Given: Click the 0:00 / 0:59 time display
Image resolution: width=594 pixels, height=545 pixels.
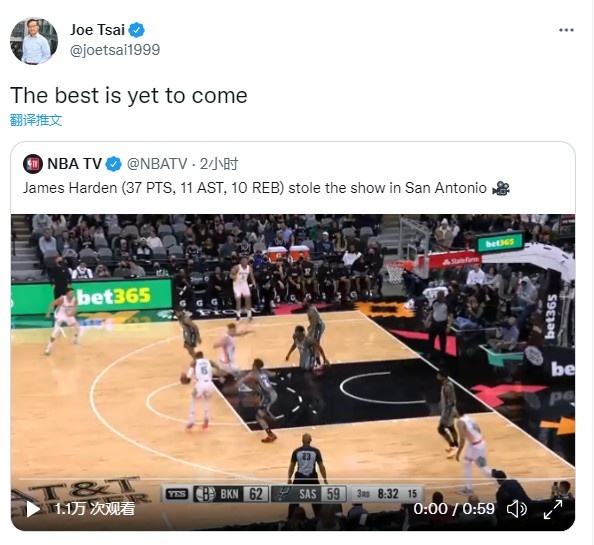Looking at the screenshot, I should click(454, 509).
